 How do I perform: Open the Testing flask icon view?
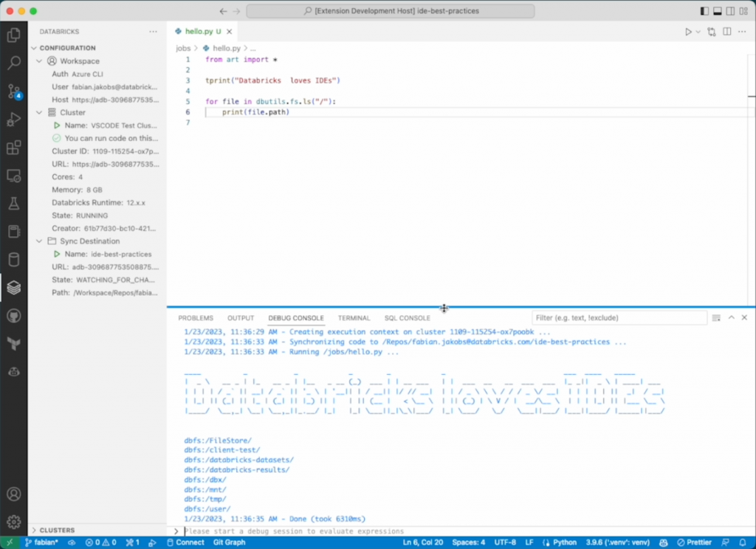13,202
